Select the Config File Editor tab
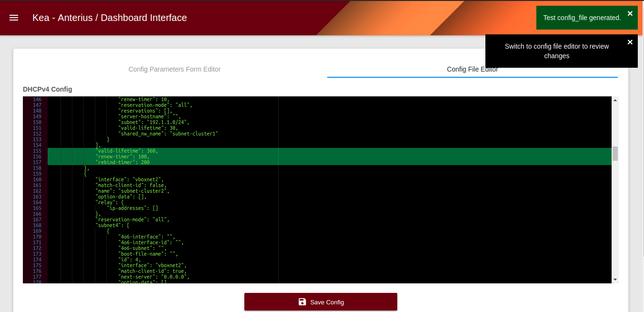The height and width of the screenshot is (312, 644). [x=473, y=69]
